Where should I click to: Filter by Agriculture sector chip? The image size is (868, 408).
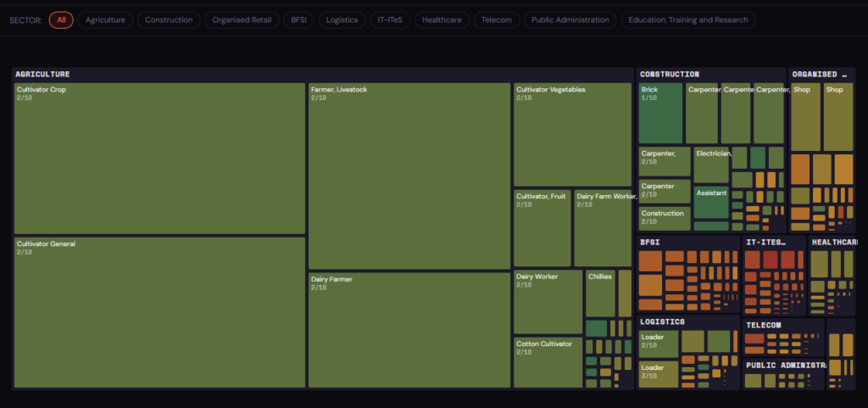105,20
